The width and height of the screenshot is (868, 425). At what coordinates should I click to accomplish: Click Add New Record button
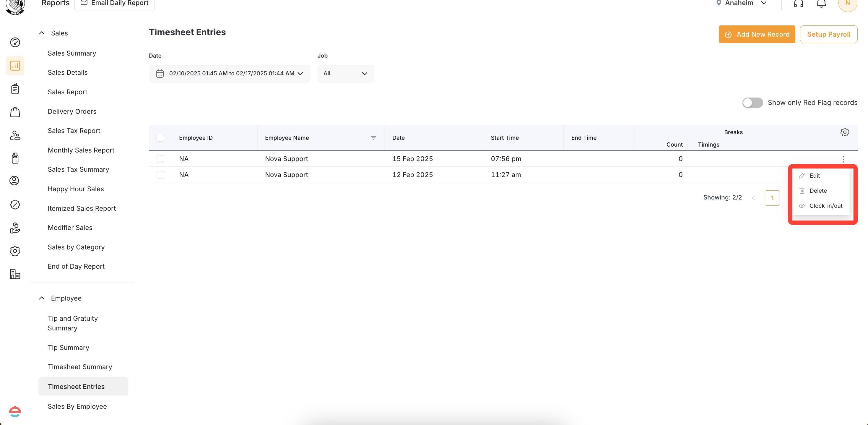click(756, 34)
